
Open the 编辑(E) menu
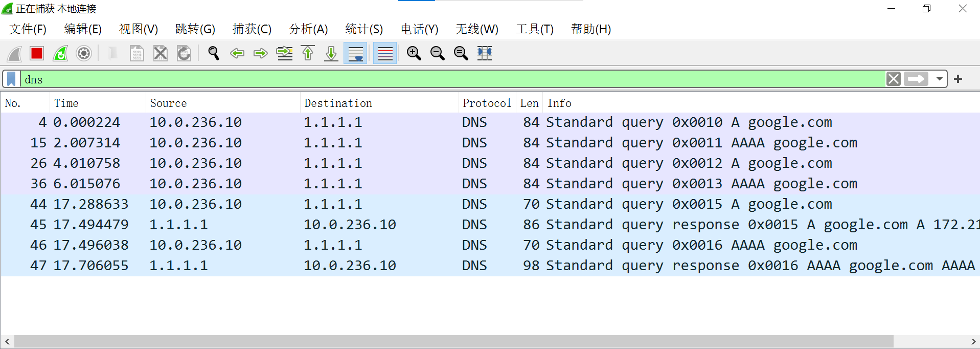(83, 29)
